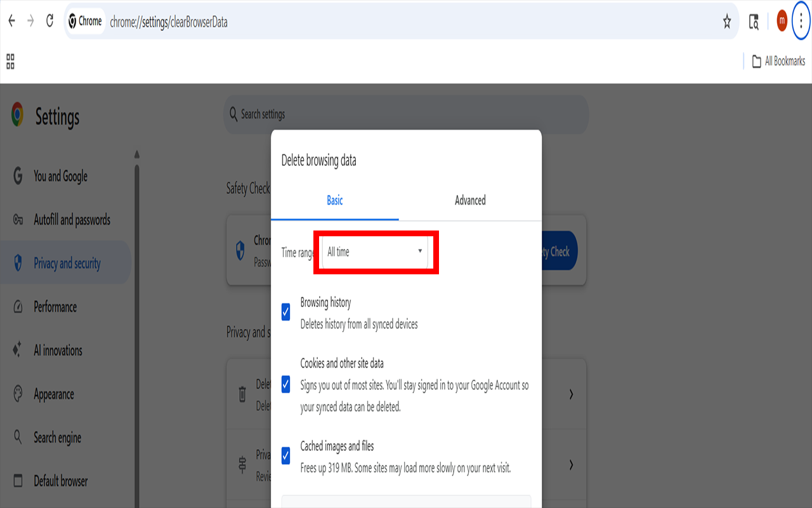Open the search tabs icon in toolbar

click(x=754, y=22)
